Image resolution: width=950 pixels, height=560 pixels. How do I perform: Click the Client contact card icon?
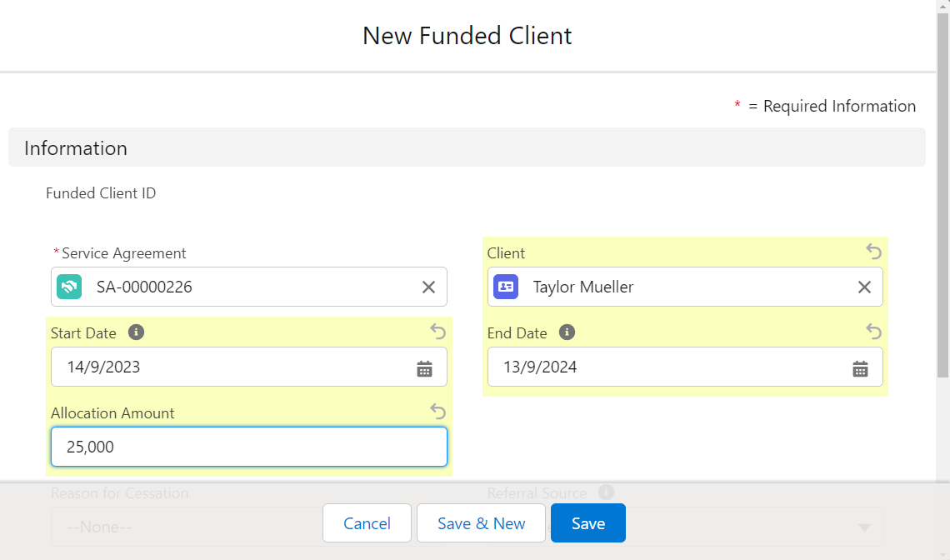[x=506, y=287]
